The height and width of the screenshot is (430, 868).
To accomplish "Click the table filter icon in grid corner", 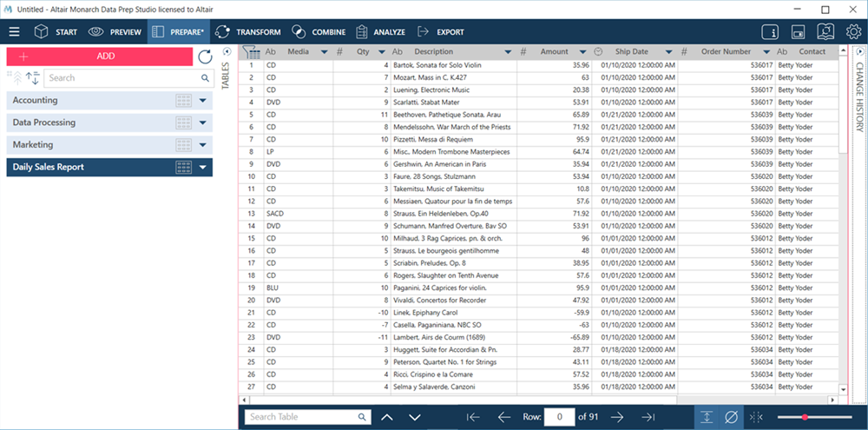I will 252,52.
